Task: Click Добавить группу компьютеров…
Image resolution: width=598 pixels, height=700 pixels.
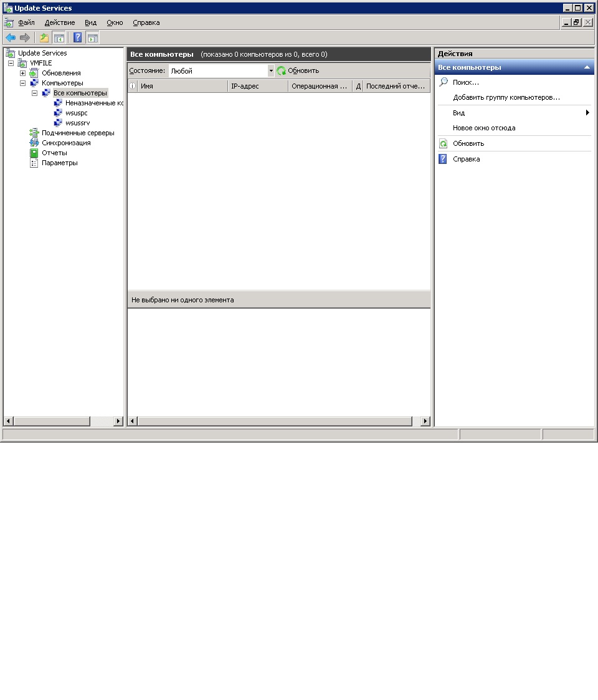Action: (506, 97)
